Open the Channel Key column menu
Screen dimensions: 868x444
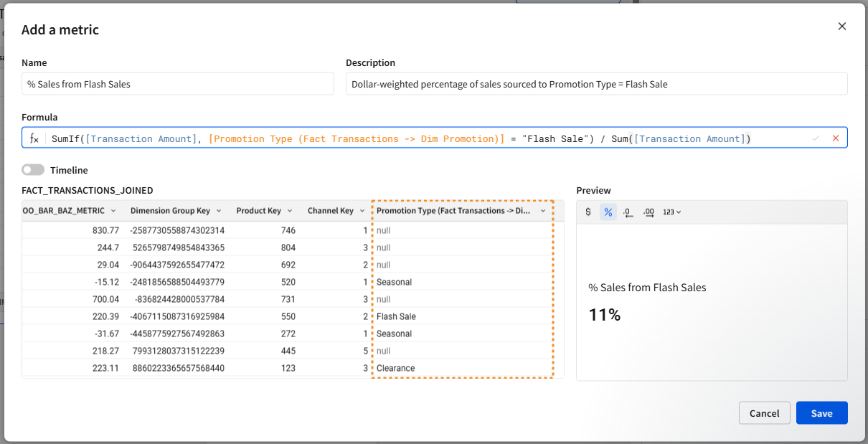[x=361, y=211]
